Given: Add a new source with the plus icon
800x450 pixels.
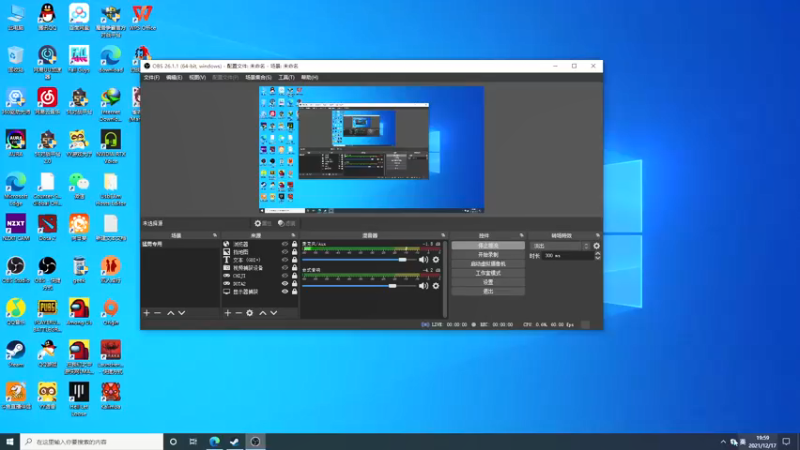Looking at the screenshot, I should pyautogui.click(x=228, y=313).
